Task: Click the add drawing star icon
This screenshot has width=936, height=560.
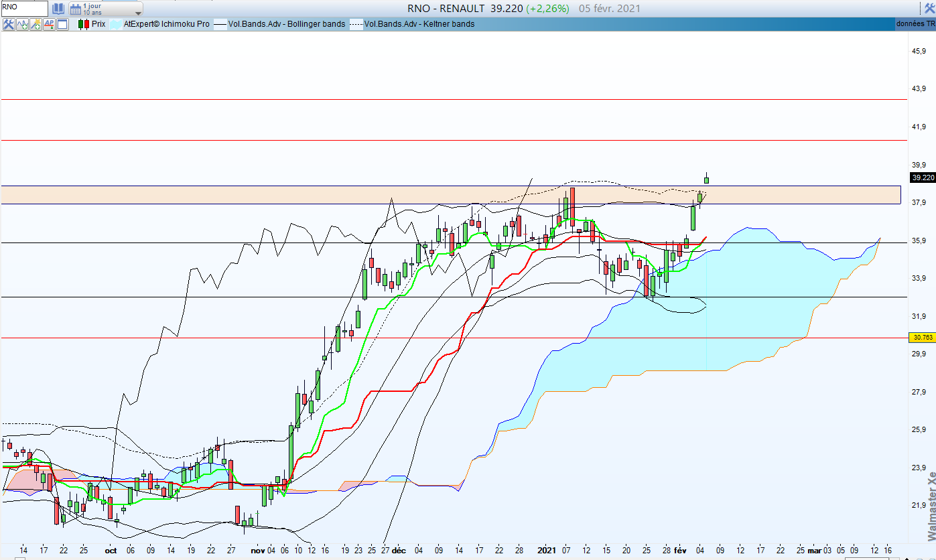Action: click(x=36, y=24)
